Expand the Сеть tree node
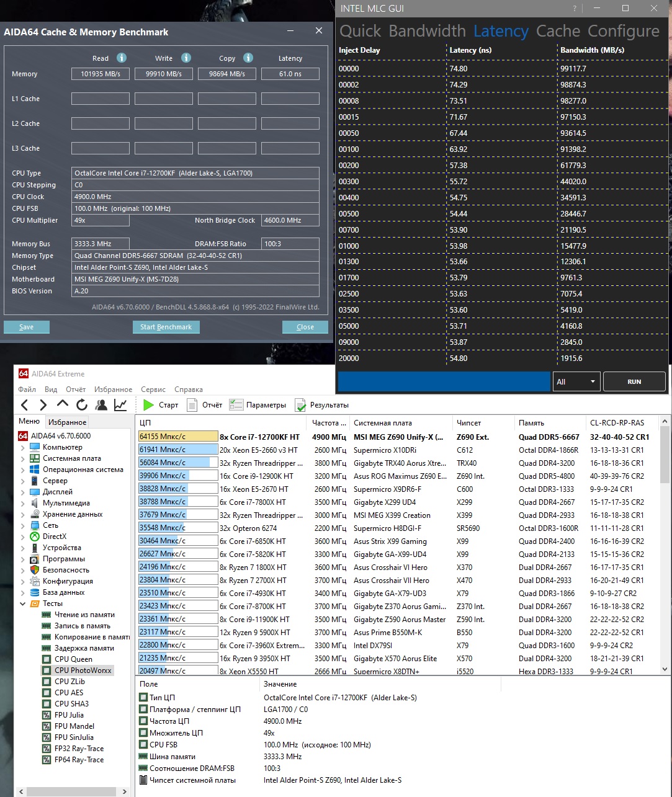Viewport: 672px width, 797px height. coord(23,525)
